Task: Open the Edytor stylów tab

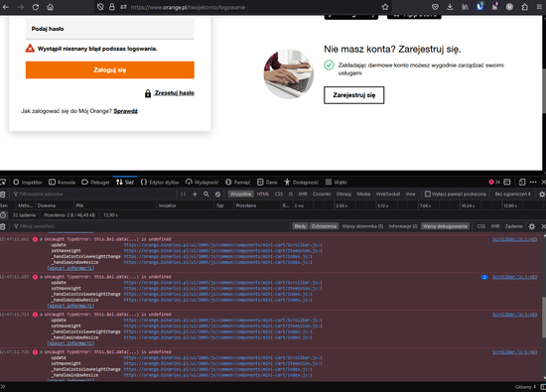Action: tap(160, 182)
